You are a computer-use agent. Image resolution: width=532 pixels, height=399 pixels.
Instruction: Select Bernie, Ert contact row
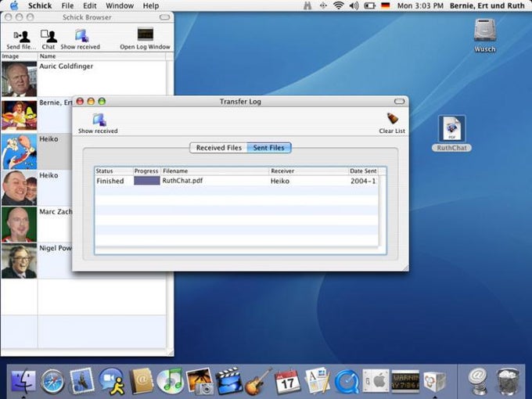point(37,115)
